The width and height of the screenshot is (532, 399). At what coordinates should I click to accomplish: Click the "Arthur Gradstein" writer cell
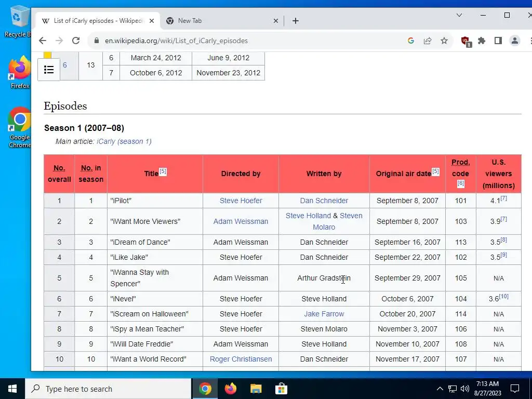pyautogui.click(x=324, y=278)
